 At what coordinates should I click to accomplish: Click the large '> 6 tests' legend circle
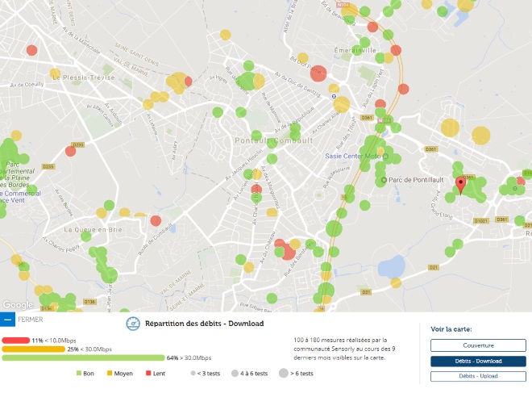tap(284, 374)
